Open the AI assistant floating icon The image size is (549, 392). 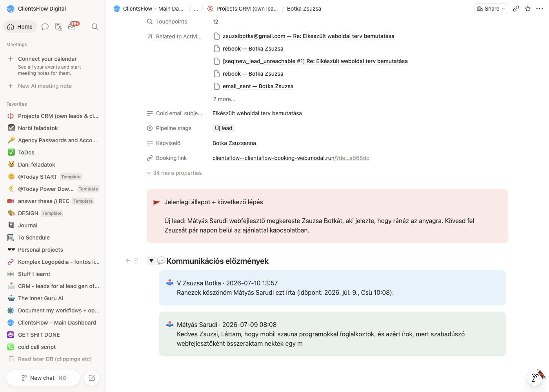coord(535,377)
